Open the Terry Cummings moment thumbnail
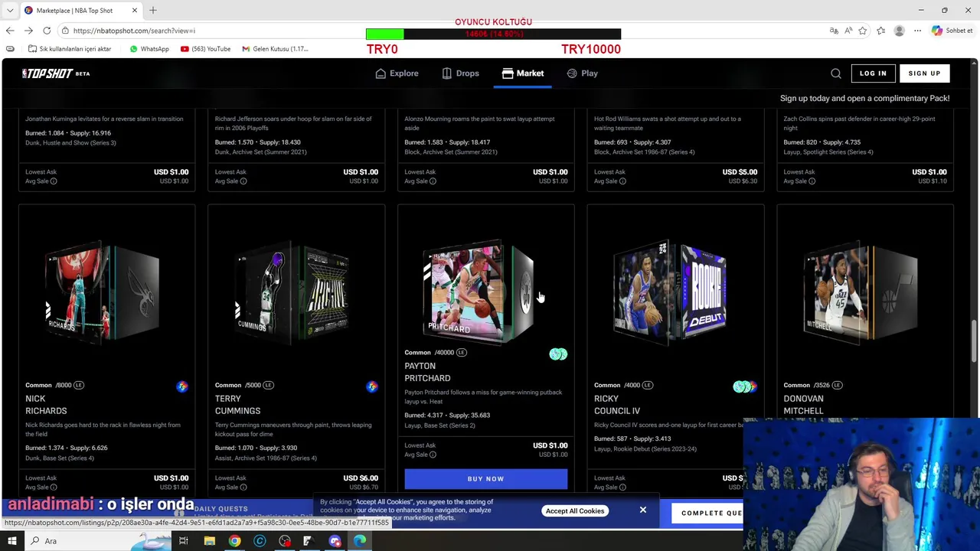This screenshot has width=980, height=551. (293, 292)
